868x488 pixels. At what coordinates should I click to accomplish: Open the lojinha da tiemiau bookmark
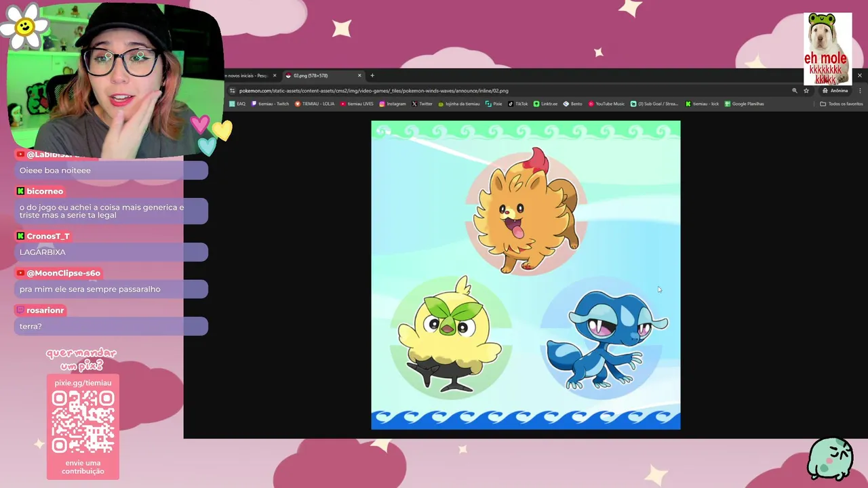(x=459, y=104)
